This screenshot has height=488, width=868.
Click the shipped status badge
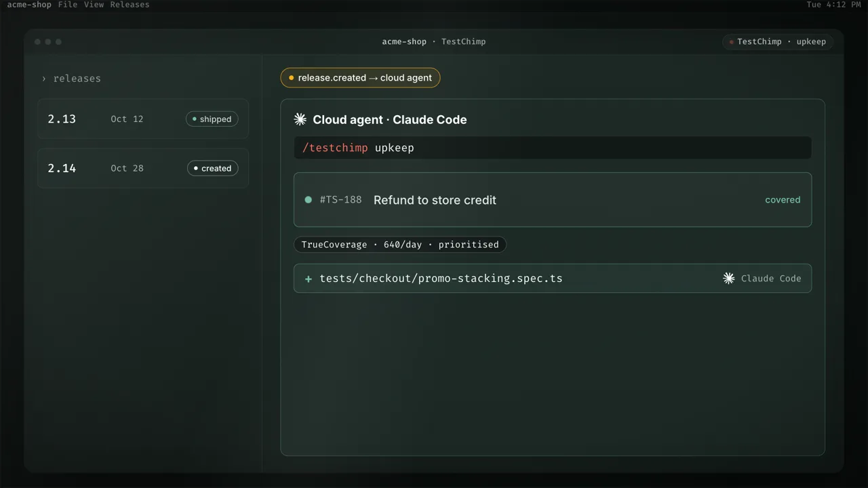tap(212, 119)
